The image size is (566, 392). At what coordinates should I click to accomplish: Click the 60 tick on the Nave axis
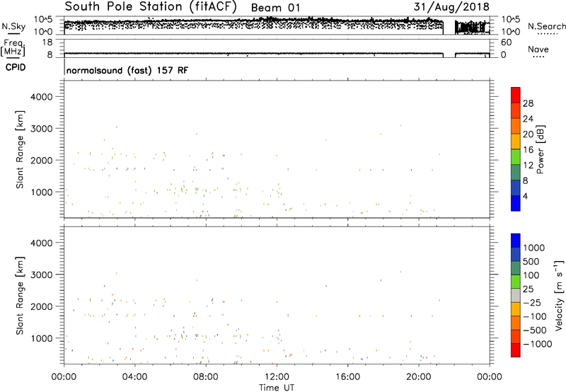[x=507, y=42]
